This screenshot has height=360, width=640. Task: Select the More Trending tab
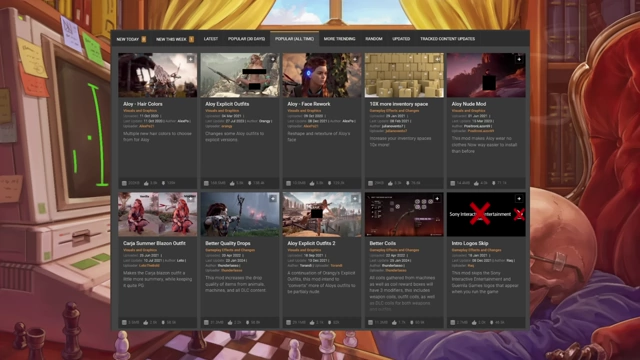(x=340, y=39)
